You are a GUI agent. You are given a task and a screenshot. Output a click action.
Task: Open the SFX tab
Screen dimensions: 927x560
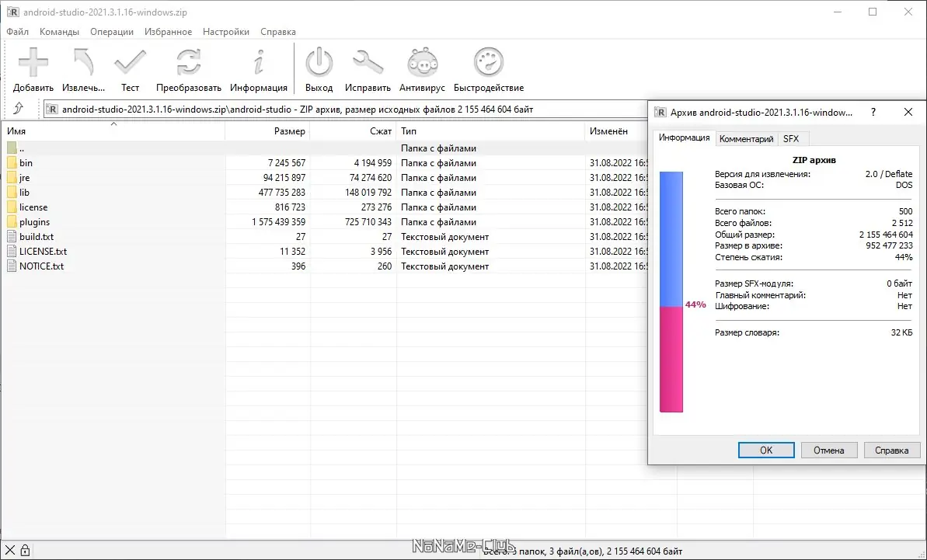click(792, 138)
